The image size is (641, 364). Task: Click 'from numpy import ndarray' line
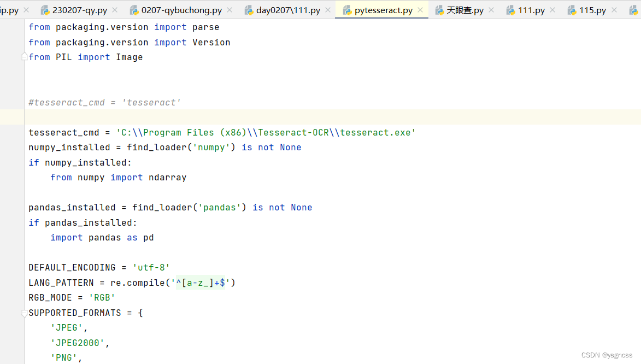(119, 178)
